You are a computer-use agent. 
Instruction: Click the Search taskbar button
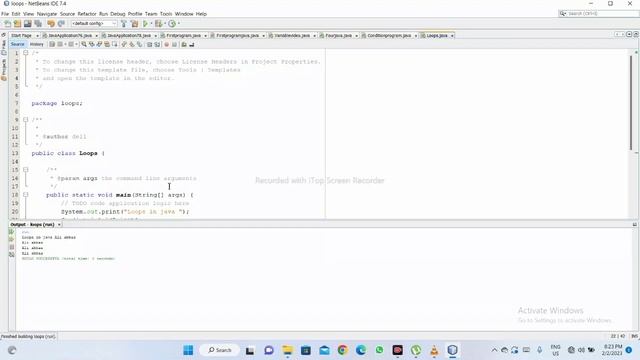pyautogui.click(x=220, y=350)
